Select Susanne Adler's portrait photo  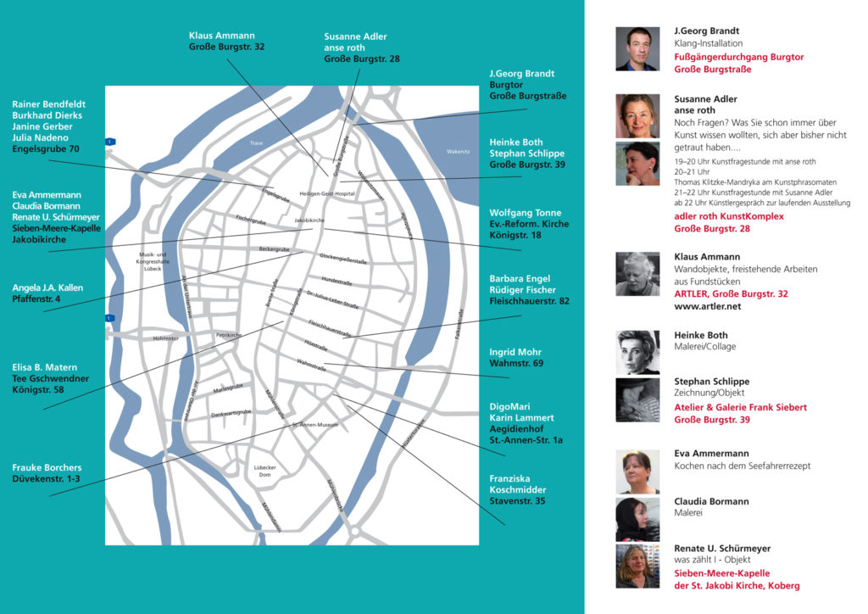pyautogui.click(x=637, y=115)
